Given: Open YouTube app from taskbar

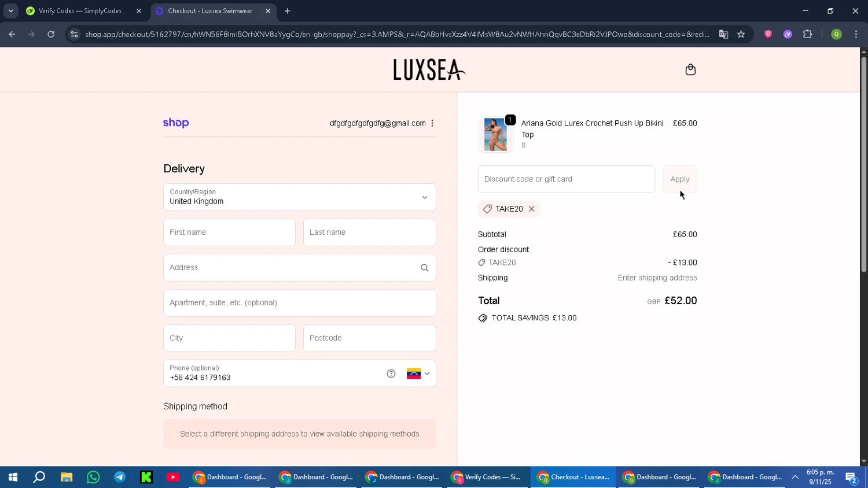Looking at the screenshot, I should coord(173,477).
